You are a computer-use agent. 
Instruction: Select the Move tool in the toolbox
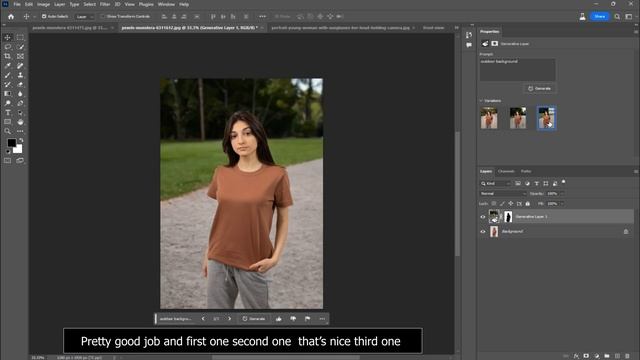click(8, 37)
